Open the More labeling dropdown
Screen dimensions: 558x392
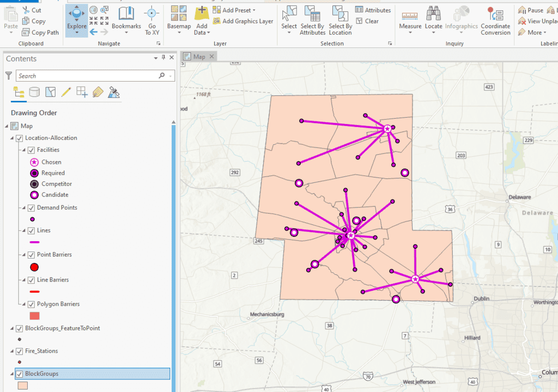coord(544,32)
